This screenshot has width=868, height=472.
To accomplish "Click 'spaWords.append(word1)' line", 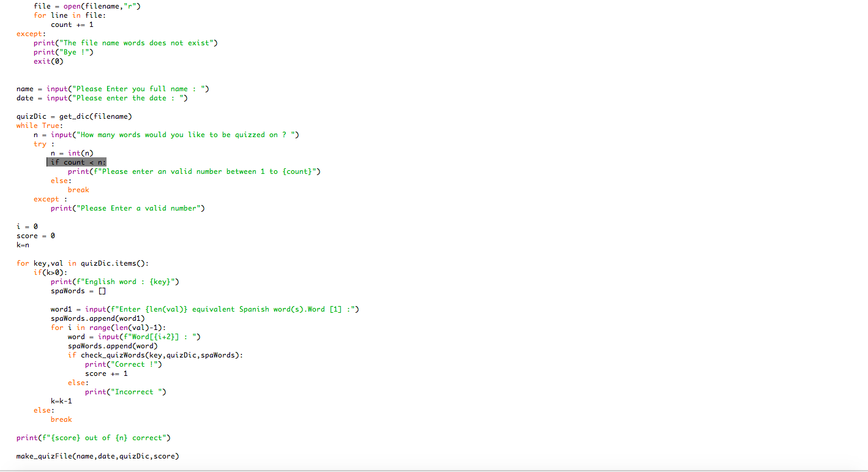I will (x=98, y=318).
